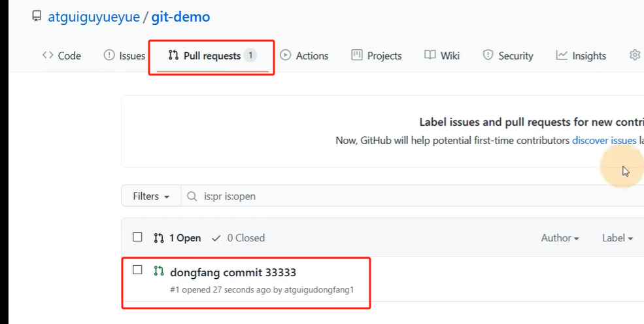Open the Pull requests tab
The width and height of the screenshot is (644, 324).
(212, 56)
